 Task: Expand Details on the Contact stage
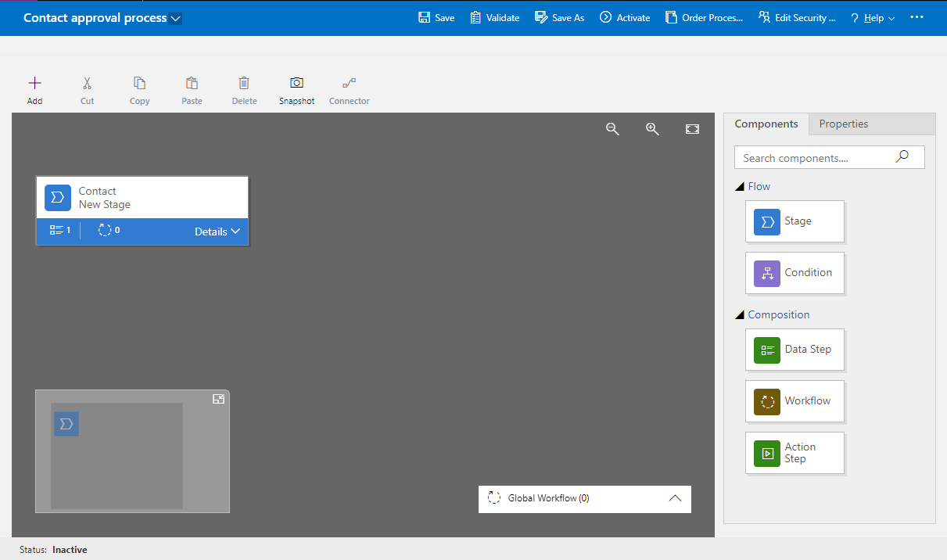[217, 232]
